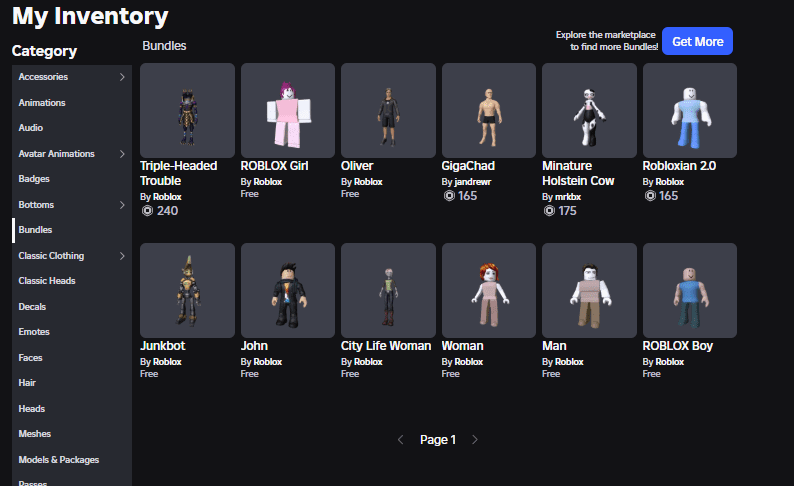Image resolution: width=794 pixels, height=486 pixels.
Task: Expand the Accessories category chevron
Action: pos(122,77)
